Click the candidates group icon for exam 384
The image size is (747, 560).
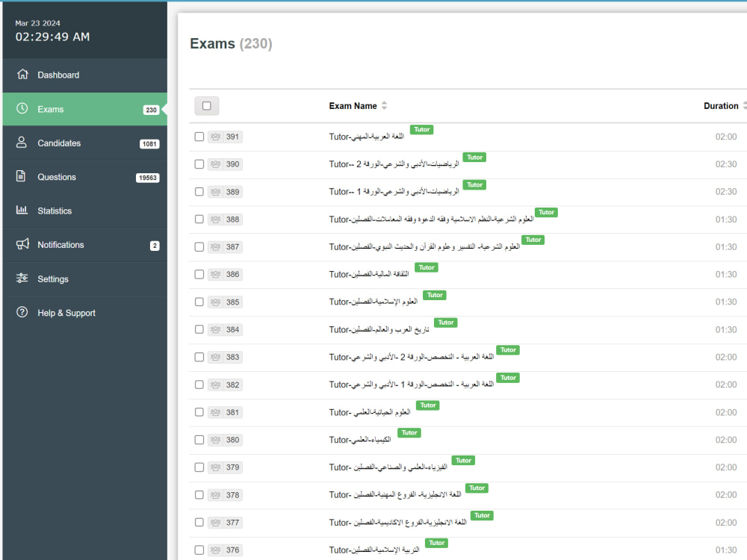tap(215, 329)
